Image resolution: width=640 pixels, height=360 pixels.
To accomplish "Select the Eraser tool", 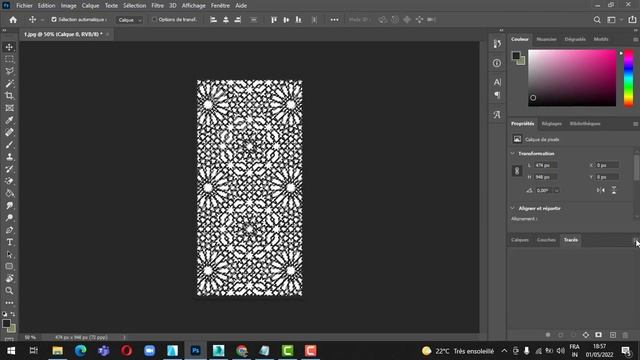I will point(9,181).
